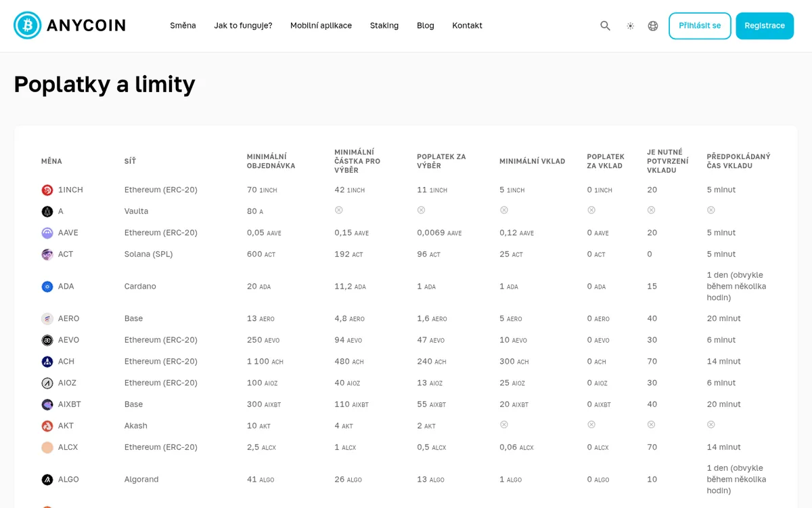The image size is (812, 508).
Task: Click the Registrace button
Action: pos(765,26)
